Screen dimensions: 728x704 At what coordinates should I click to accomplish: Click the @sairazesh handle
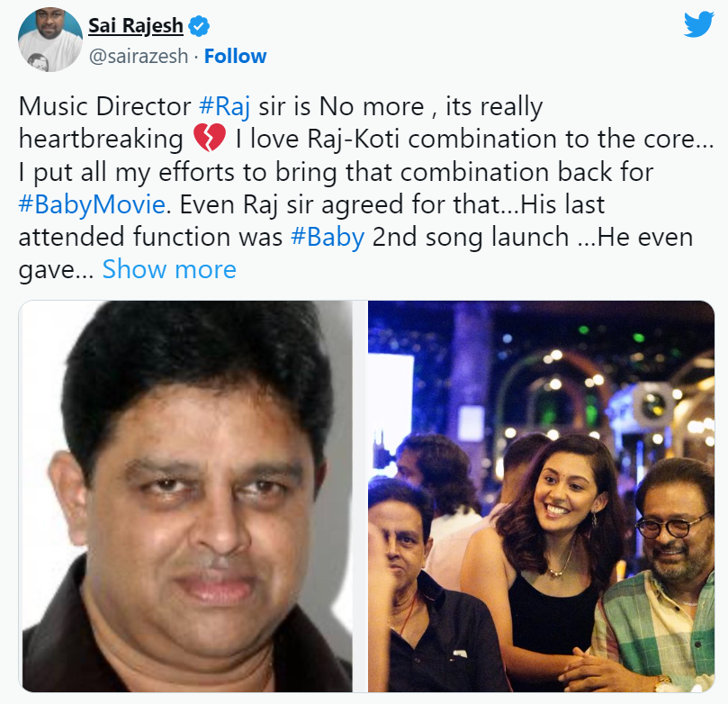point(139,56)
